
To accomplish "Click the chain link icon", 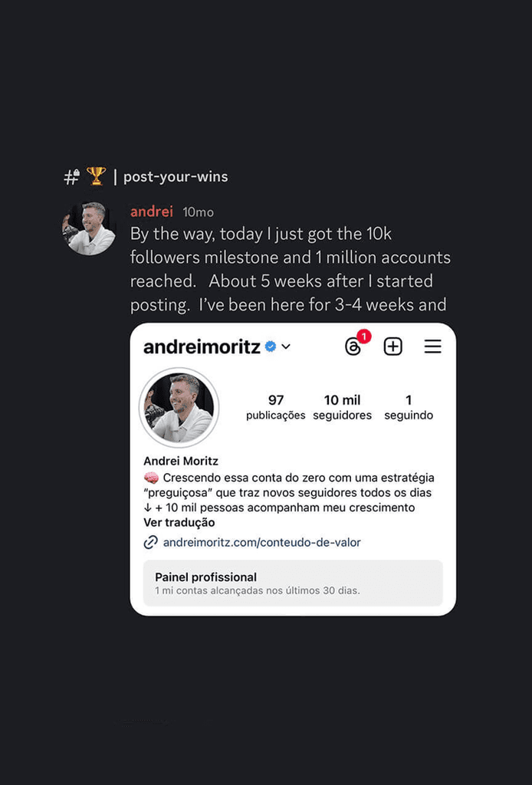I will 151,542.
